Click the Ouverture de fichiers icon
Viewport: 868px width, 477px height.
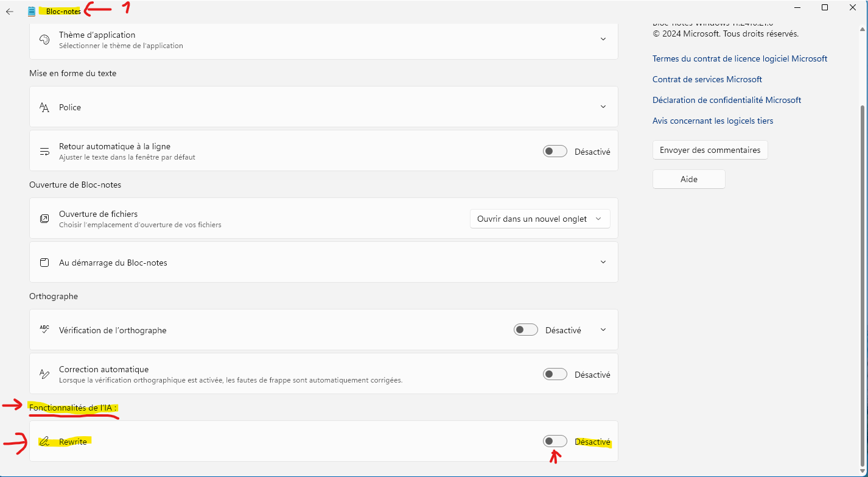point(44,219)
